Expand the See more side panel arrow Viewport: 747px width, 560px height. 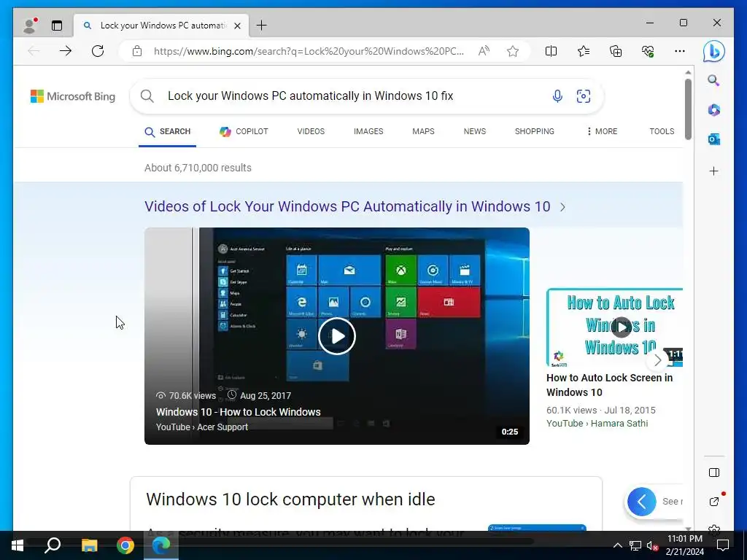642,502
